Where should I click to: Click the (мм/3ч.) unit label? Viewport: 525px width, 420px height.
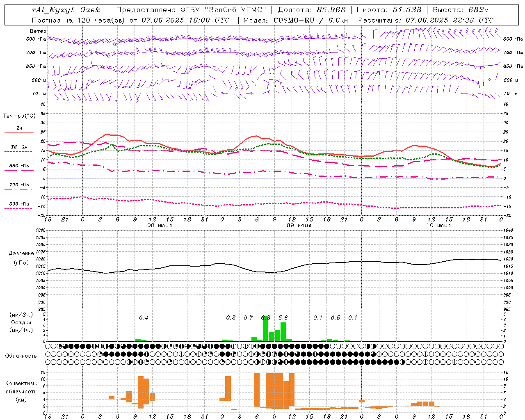(x=21, y=315)
